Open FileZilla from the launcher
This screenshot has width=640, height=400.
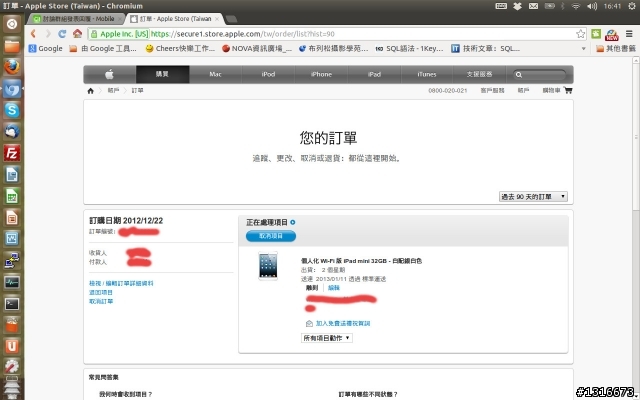(12, 153)
